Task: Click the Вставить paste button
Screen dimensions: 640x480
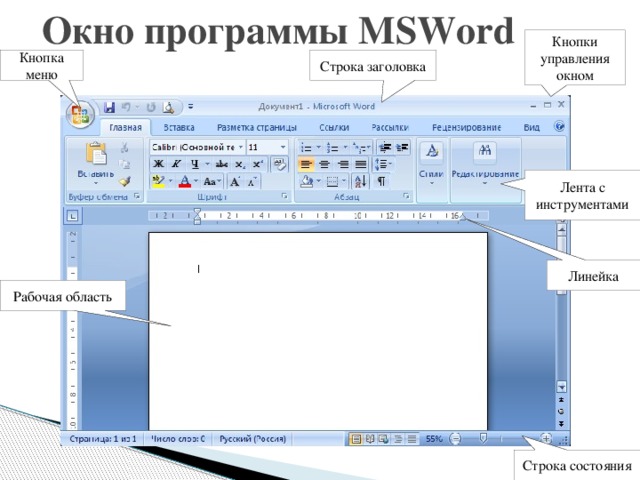Action: [96, 162]
